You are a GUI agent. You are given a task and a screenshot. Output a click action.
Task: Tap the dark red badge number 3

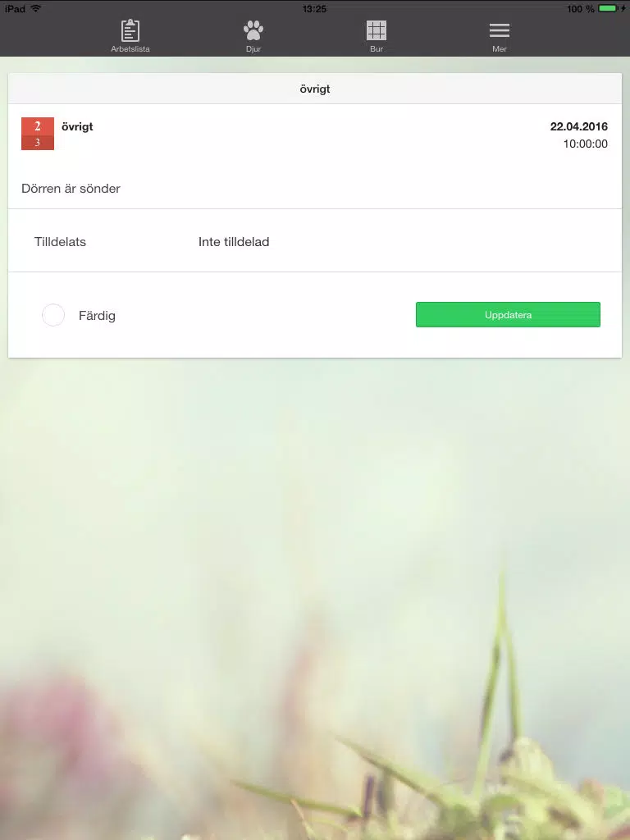click(38, 143)
